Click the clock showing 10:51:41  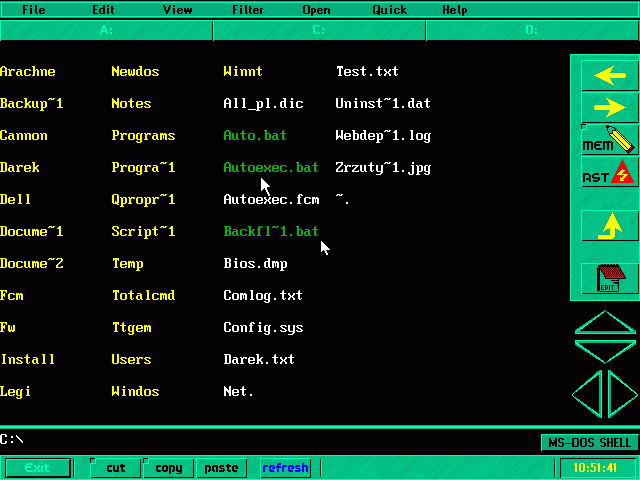595,468
